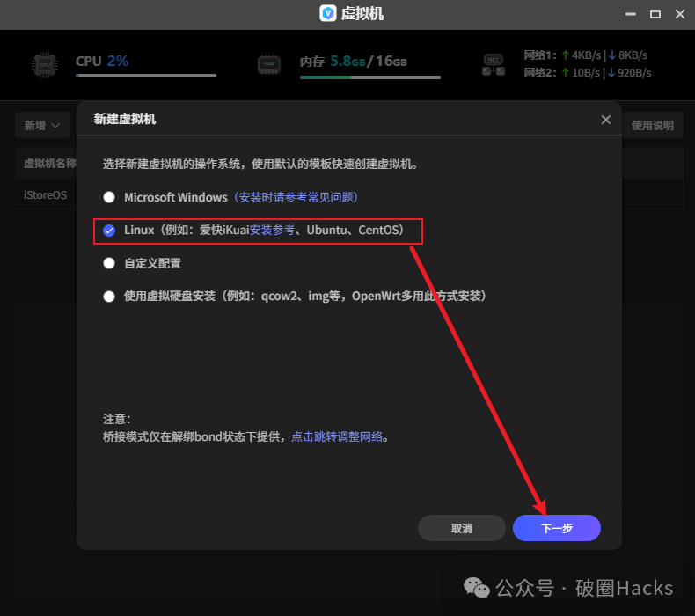695x616 pixels.
Task: Open the 使用说明 button
Action: click(x=653, y=126)
